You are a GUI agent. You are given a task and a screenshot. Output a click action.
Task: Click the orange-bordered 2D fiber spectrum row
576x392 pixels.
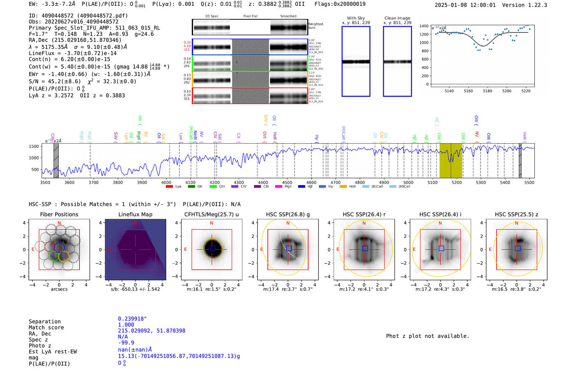(x=250, y=79)
